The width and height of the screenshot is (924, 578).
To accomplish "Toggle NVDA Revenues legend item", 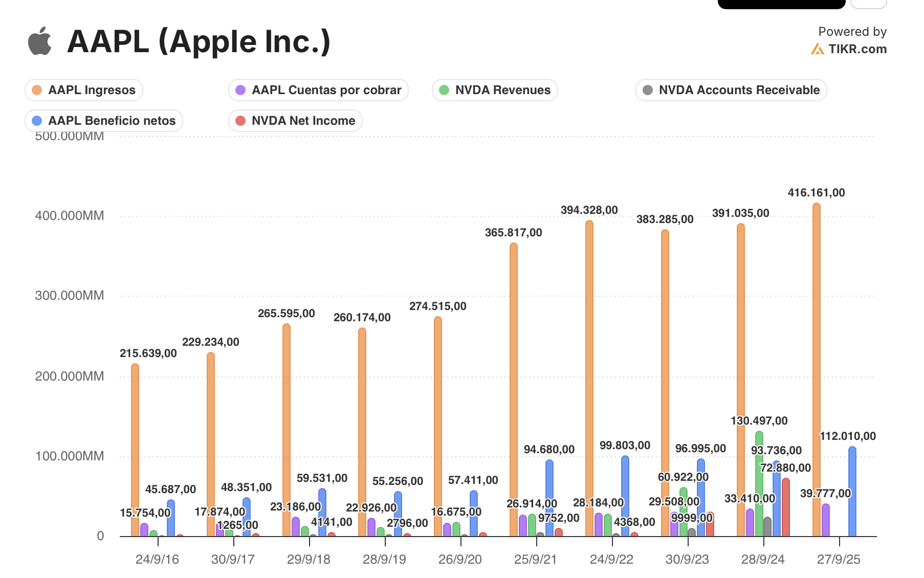I will (x=495, y=90).
